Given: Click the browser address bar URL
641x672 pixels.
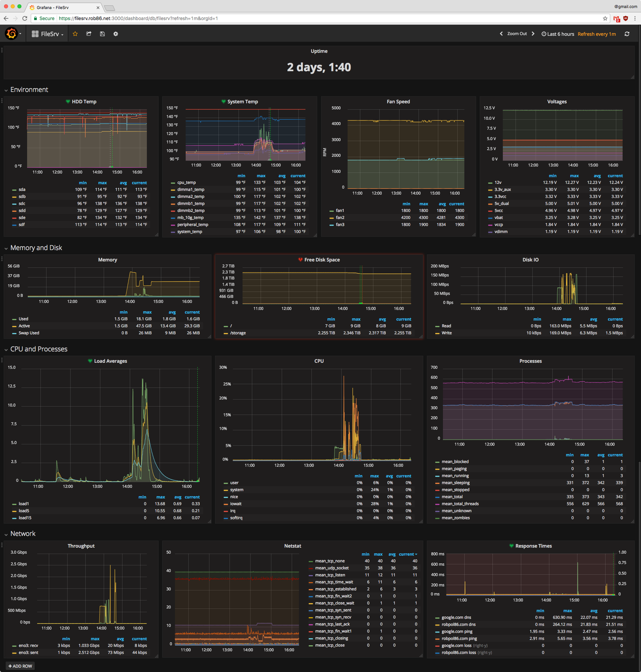Looking at the screenshot, I should [x=138, y=18].
